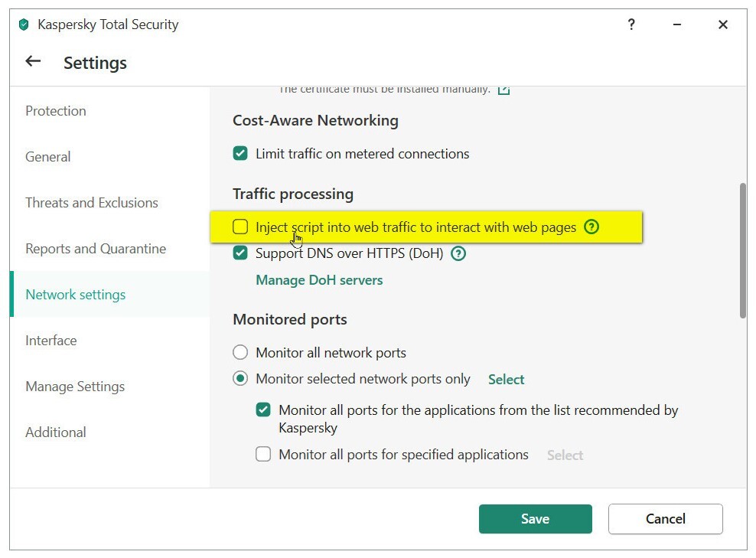Open the external link icon near certificate text

click(503, 90)
